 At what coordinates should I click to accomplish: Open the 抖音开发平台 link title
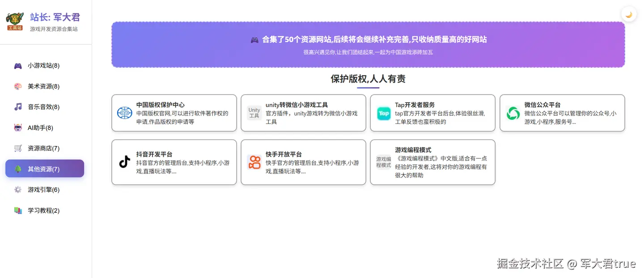[154, 154]
